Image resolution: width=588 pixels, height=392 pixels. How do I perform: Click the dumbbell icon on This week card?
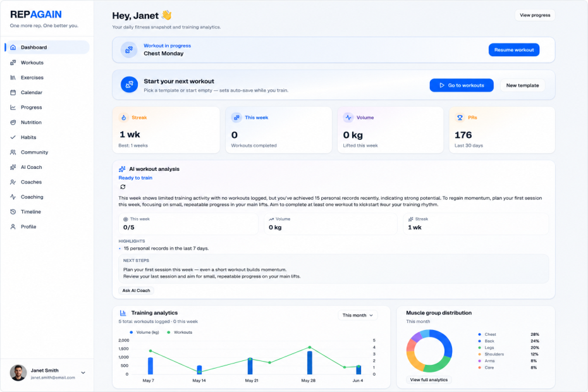[x=236, y=118]
